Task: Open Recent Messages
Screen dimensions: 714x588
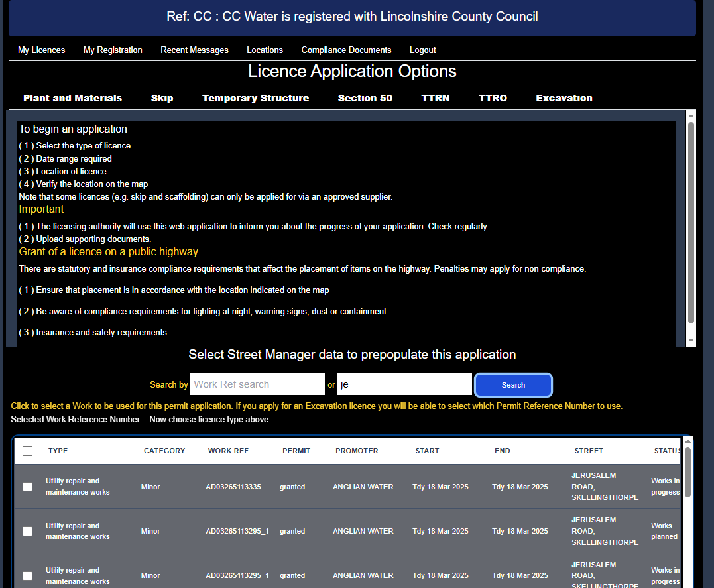Action: point(194,50)
